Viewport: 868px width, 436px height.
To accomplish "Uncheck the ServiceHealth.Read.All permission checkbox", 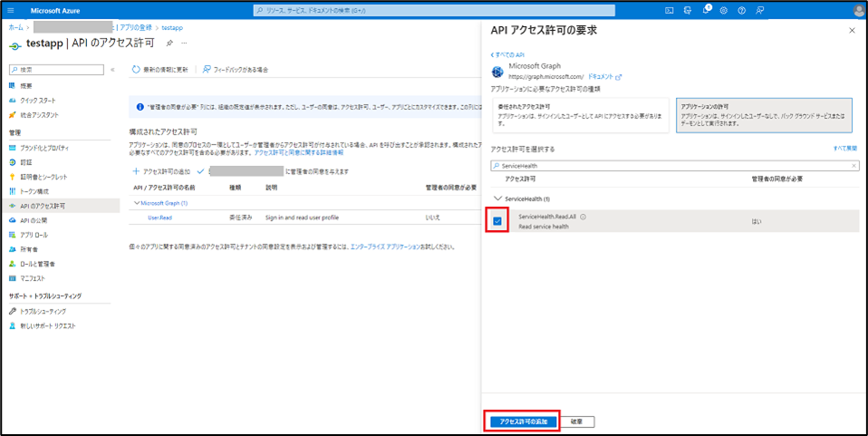I will pos(497,221).
